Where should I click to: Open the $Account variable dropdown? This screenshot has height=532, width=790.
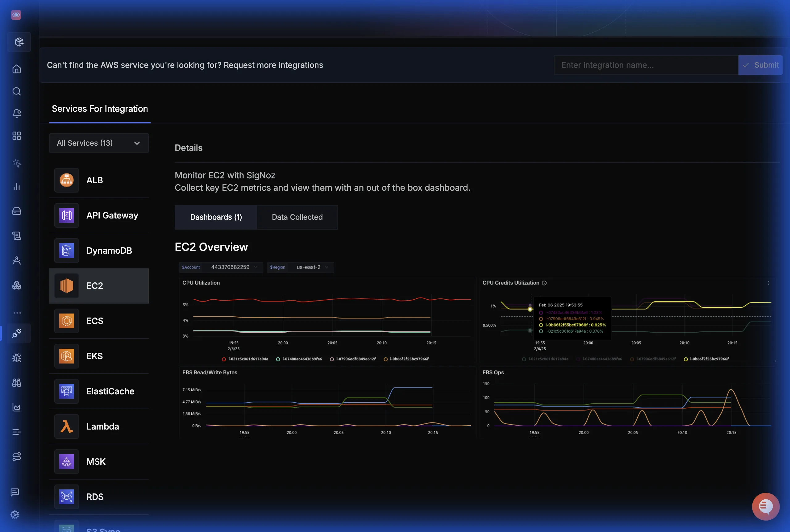[233, 267]
